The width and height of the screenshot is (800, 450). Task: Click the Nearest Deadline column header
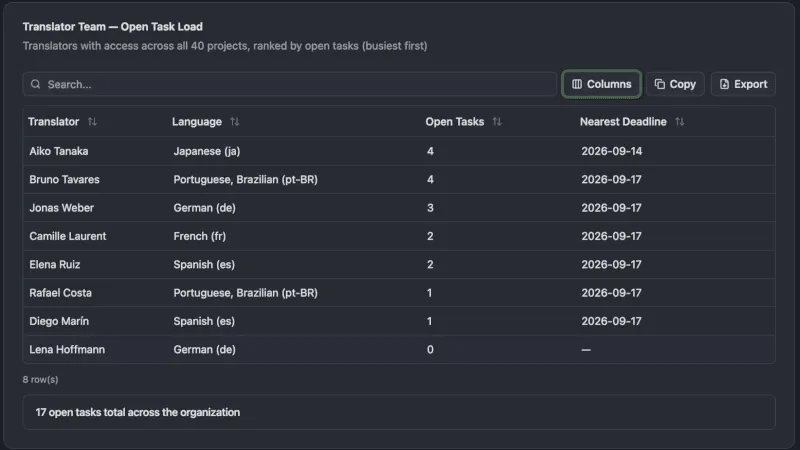click(x=623, y=121)
